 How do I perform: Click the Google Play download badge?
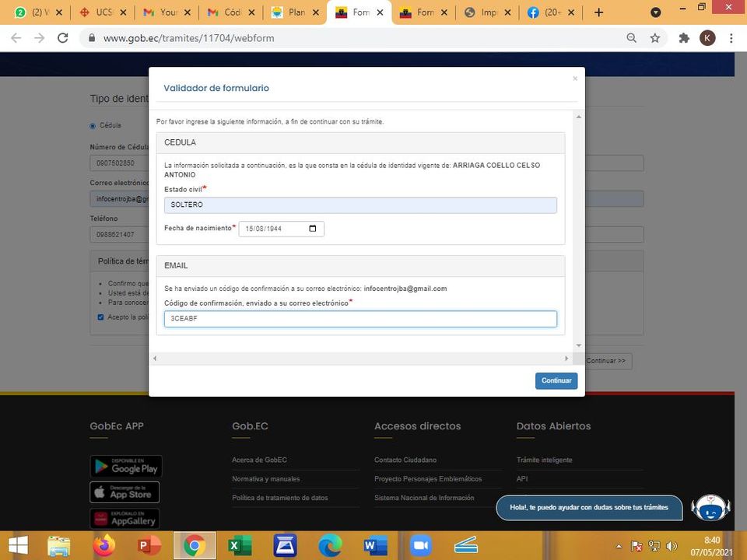(x=126, y=466)
